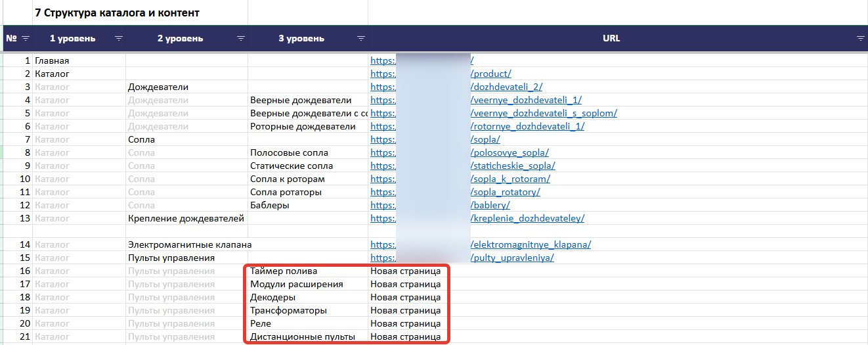This screenshot has width=868, height=345.
Task: Select the title cell "7 Структура каталога и контент"
Action: click(x=117, y=12)
